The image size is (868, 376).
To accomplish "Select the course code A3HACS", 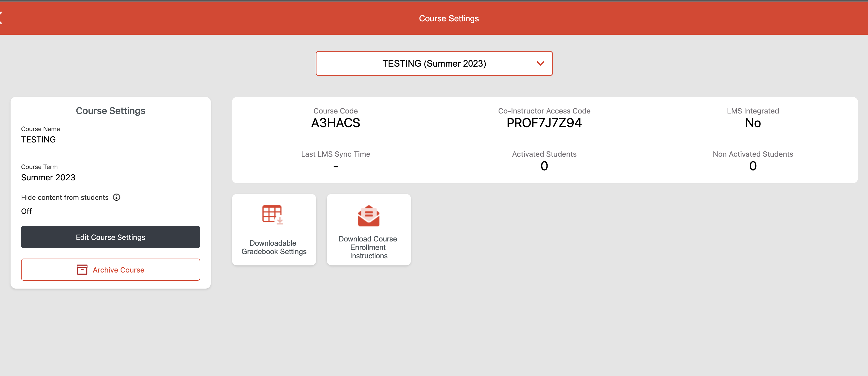I will [x=335, y=123].
